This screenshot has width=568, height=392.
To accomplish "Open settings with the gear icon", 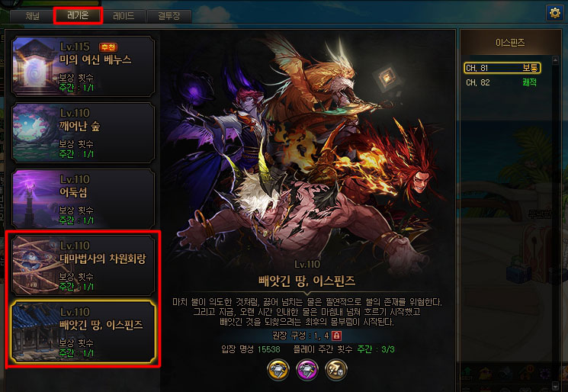I will point(554,13).
